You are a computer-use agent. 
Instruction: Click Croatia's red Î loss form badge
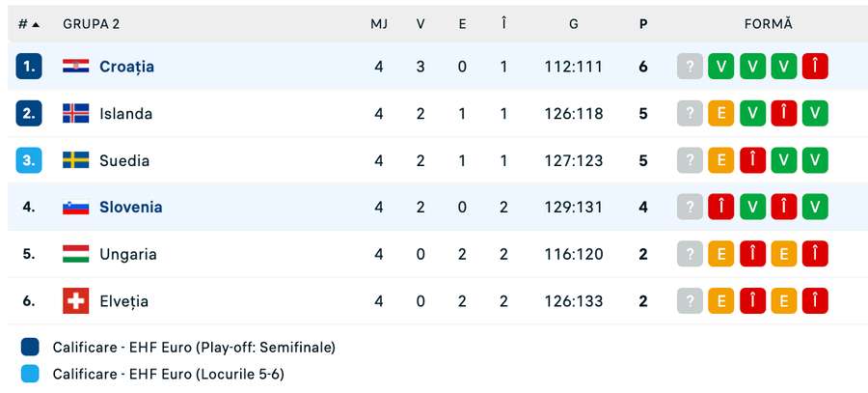point(815,67)
